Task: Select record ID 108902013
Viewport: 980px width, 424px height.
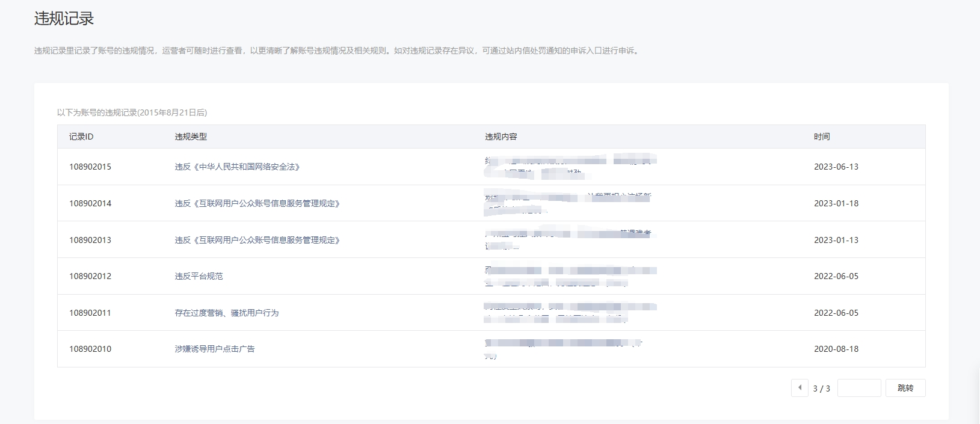Action: pos(90,240)
